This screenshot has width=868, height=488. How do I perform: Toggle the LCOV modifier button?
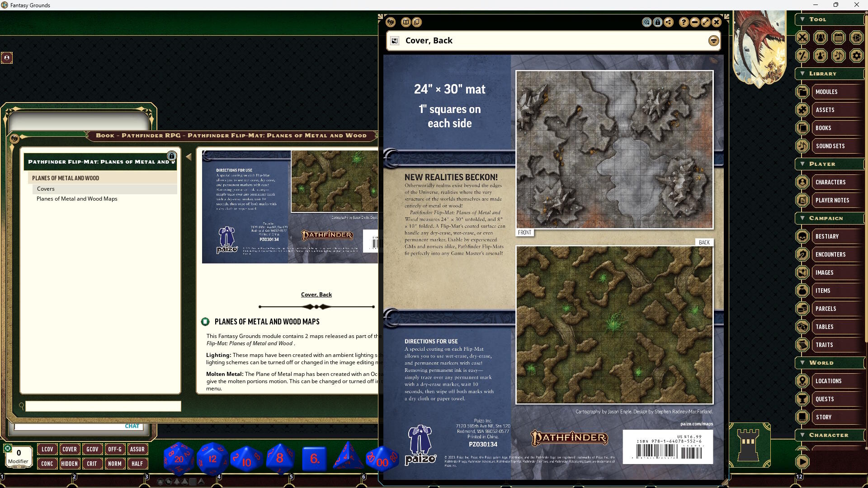(47, 449)
